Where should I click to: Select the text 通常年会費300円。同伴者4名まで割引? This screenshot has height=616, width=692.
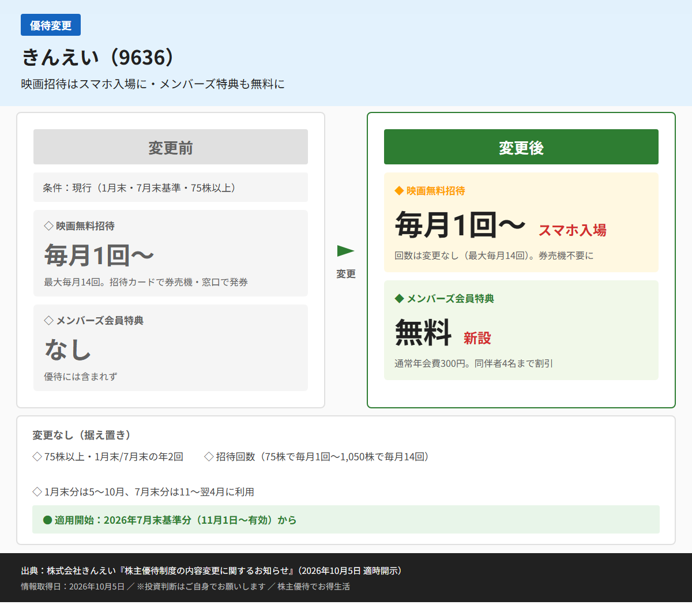473,363
